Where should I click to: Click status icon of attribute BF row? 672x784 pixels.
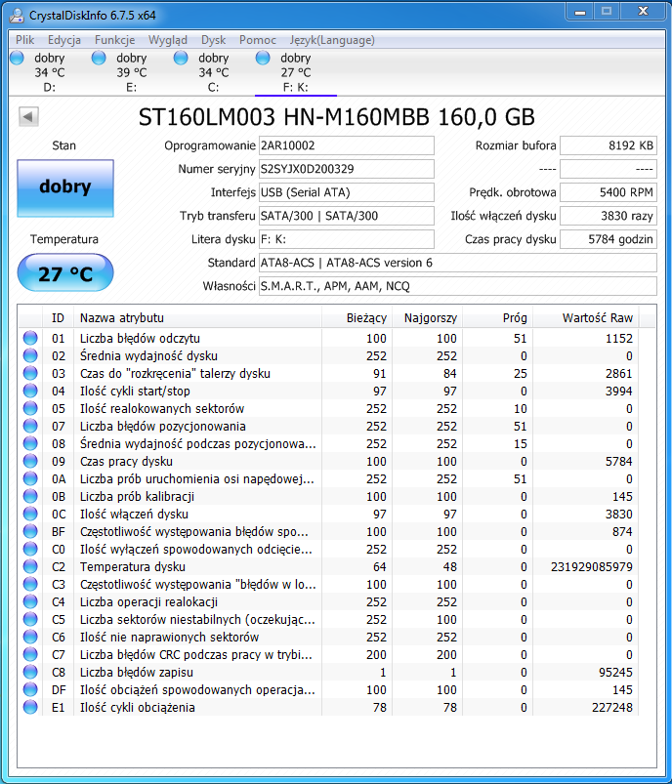point(30,531)
